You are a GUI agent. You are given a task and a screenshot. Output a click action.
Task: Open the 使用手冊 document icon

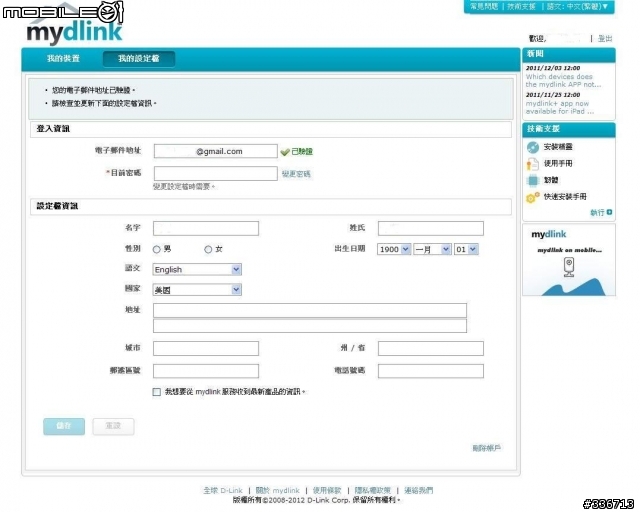coord(532,164)
